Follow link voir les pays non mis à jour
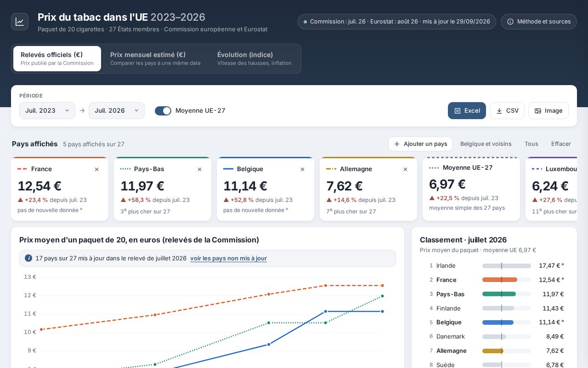 pos(228,259)
